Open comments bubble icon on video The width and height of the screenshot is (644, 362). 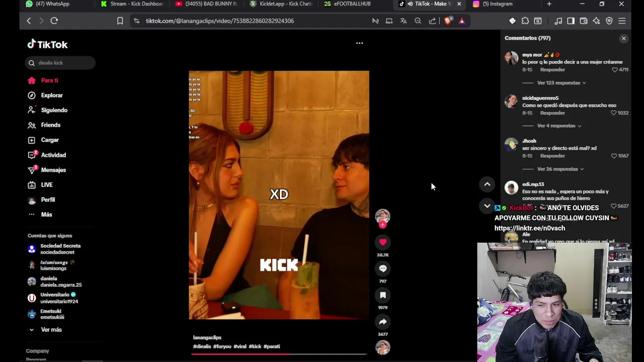pyautogui.click(x=383, y=268)
